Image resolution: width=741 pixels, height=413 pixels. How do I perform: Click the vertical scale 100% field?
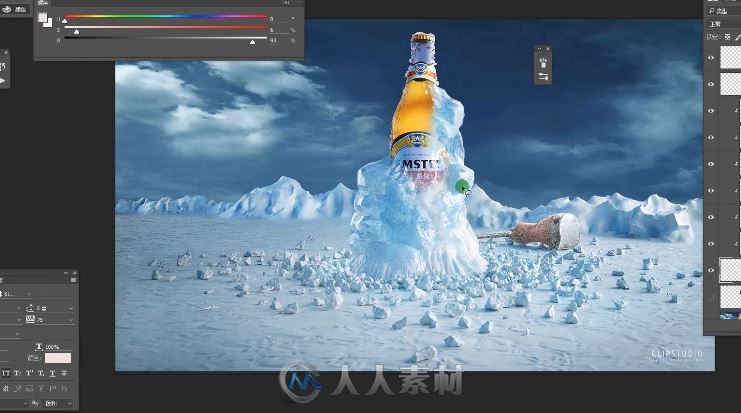pyautogui.click(x=57, y=347)
